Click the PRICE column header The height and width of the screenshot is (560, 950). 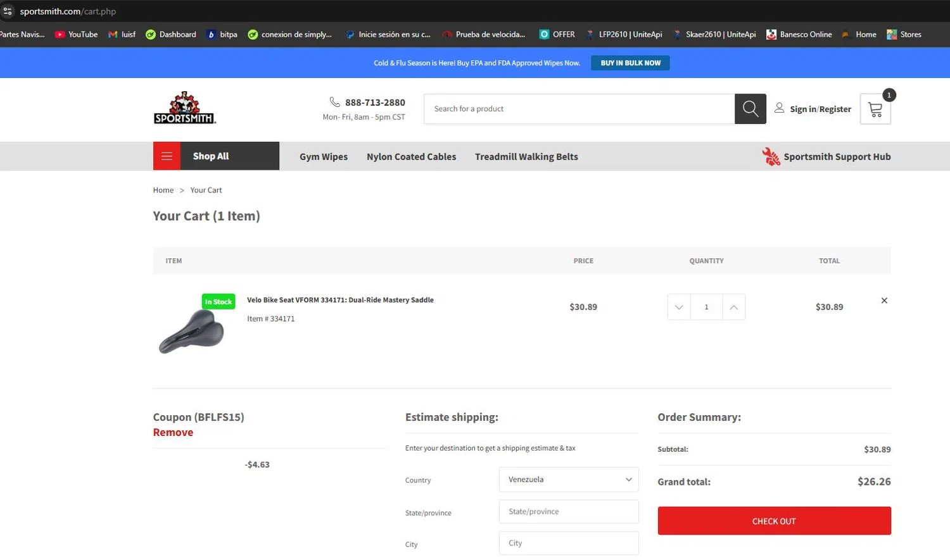pos(583,261)
